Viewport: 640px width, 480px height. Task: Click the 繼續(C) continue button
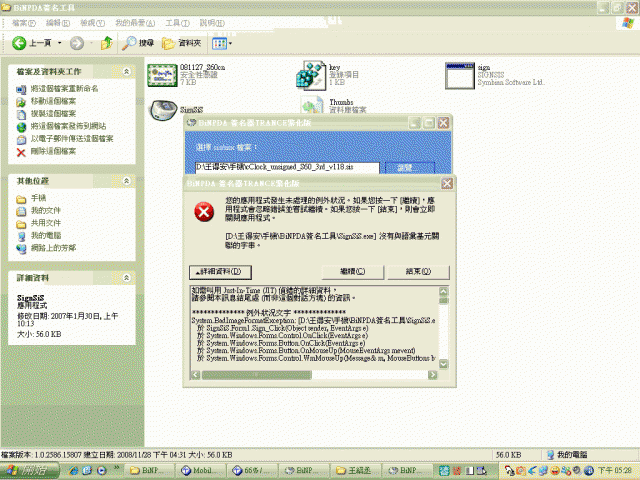click(x=353, y=272)
